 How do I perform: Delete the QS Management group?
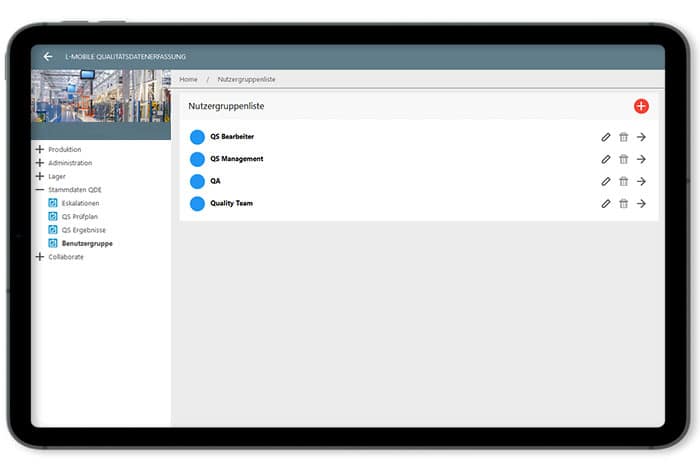pos(624,159)
